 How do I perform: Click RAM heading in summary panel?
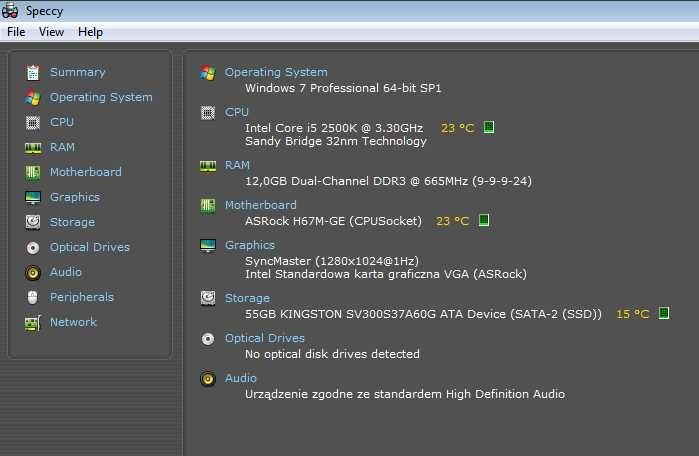(x=237, y=165)
